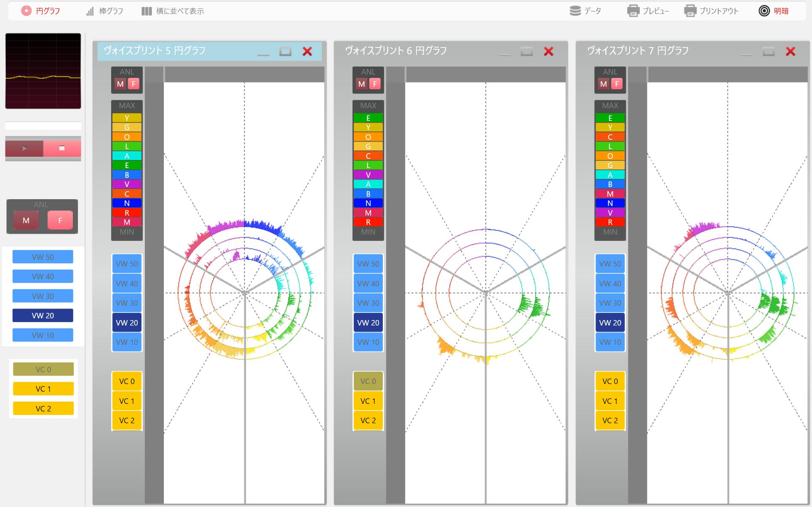Click the play button in left panel
The height and width of the screenshot is (507, 812).
pyautogui.click(x=24, y=148)
